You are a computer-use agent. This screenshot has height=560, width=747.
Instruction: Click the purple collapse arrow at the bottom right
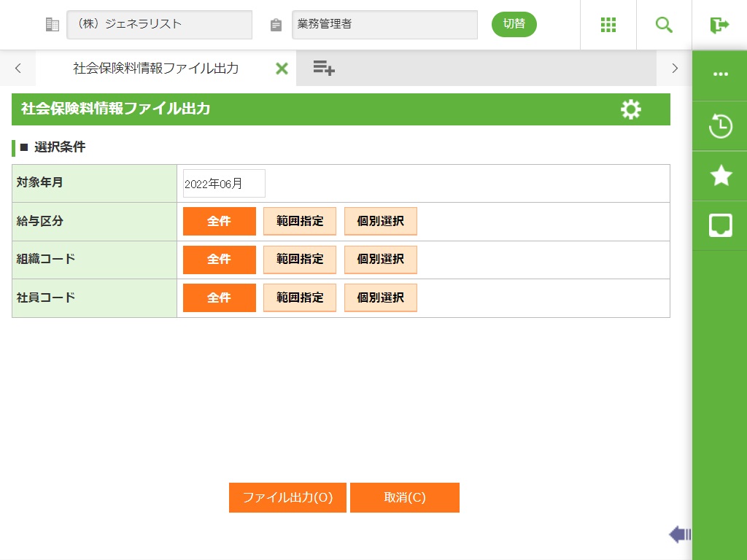pos(680,534)
